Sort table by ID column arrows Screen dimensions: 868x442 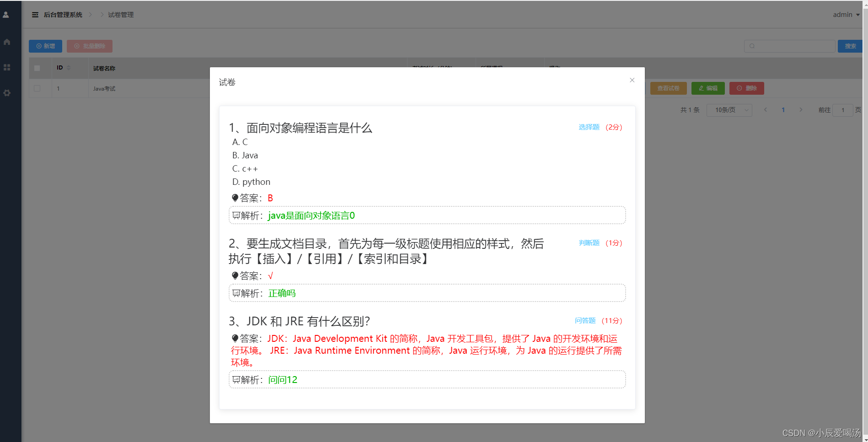click(x=69, y=68)
